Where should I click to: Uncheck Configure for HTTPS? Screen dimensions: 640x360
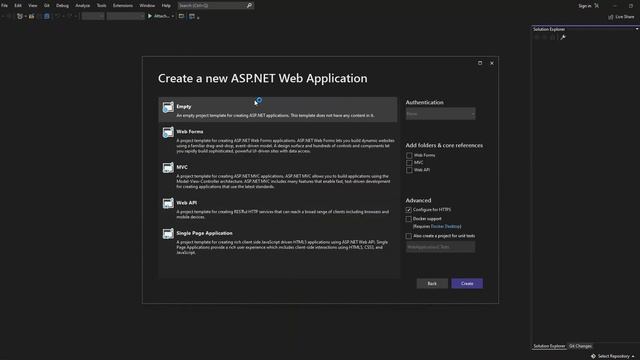coord(409,210)
